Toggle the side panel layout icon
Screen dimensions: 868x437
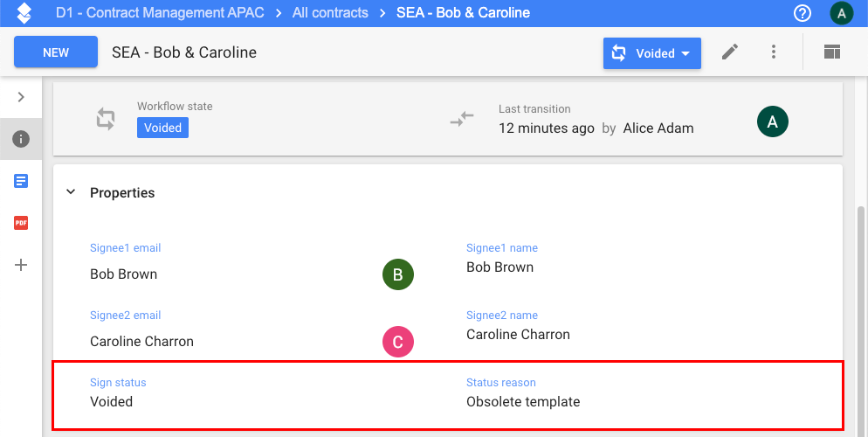click(831, 52)
